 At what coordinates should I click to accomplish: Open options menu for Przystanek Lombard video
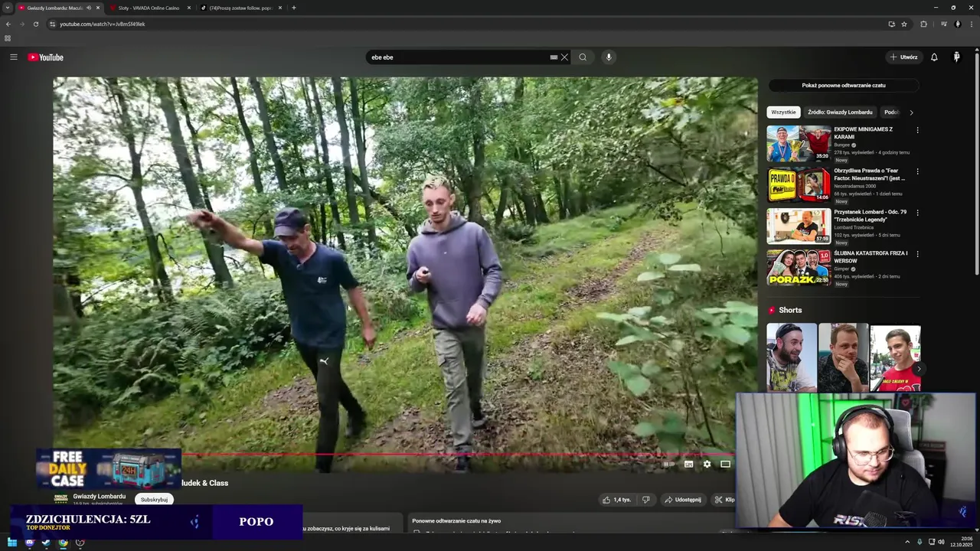click(917, 213)
